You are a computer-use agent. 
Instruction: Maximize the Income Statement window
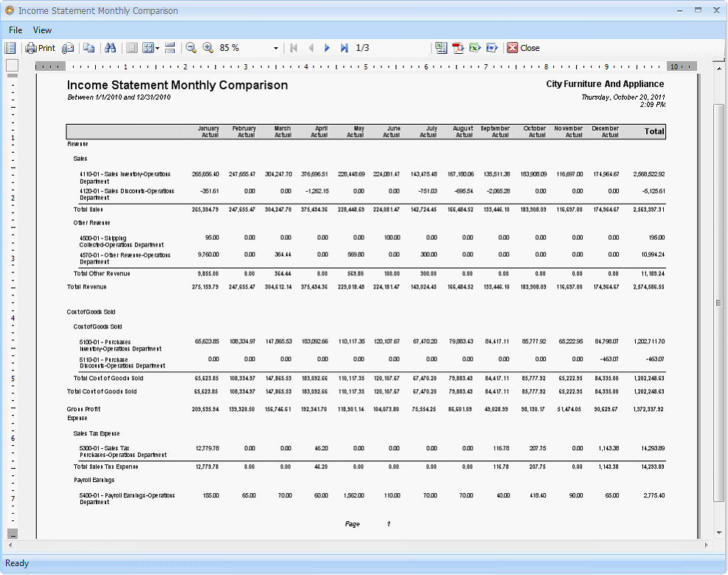point(698,10)
